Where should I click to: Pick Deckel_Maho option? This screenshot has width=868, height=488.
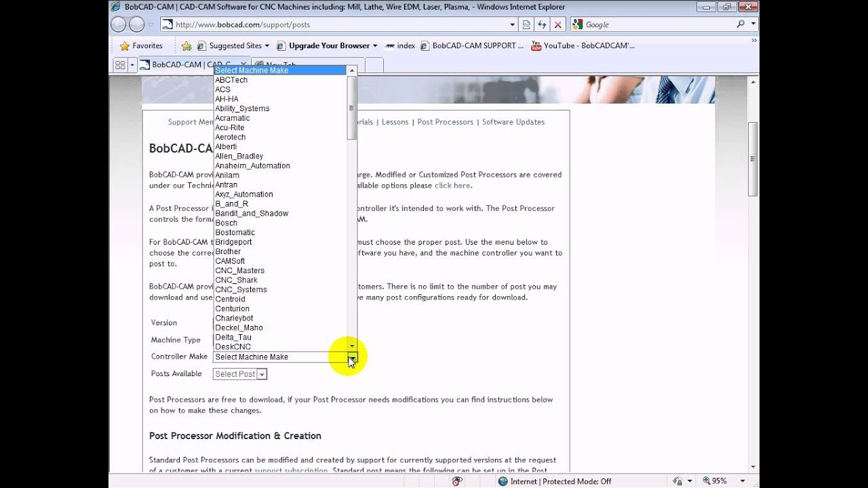click(279, 327)
